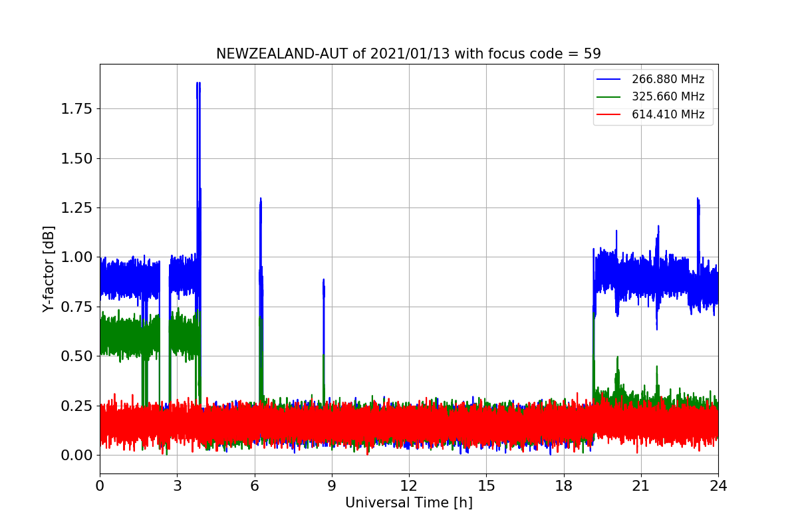Click the 0.75 y-axis tick label
Screen dimensions: 798x532
click(76, 307)
